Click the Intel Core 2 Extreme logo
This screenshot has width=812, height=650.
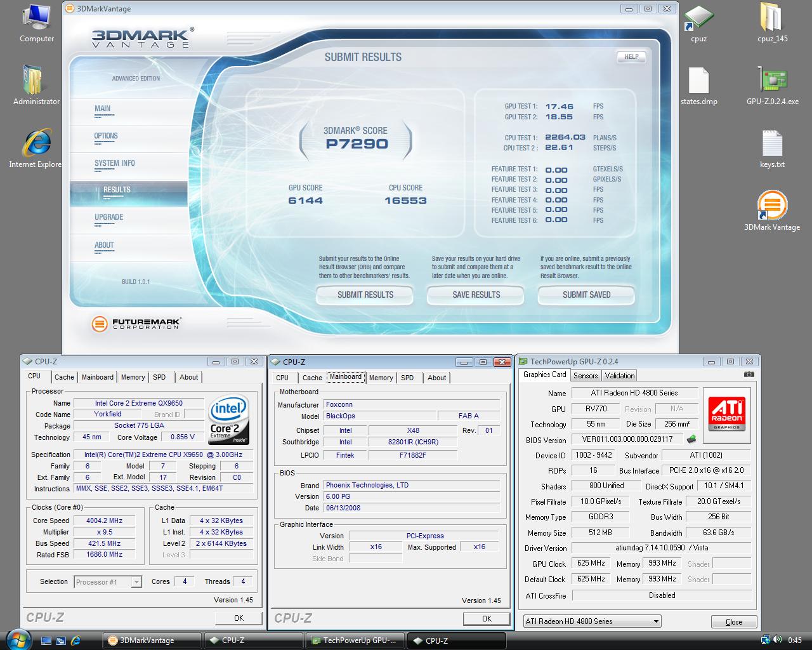(x=229, y=420)
